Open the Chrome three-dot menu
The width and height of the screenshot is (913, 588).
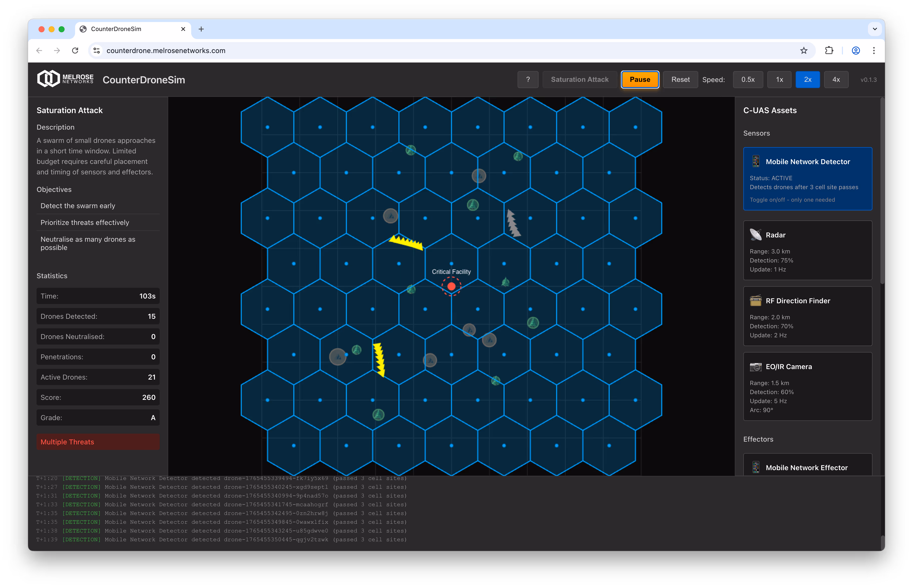tap(874, 50)
